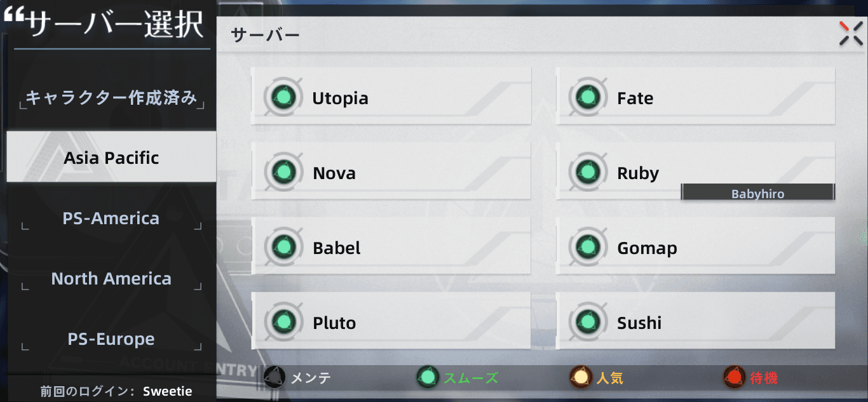
Task: Open the North America region tab
Action: pos(111,279)
